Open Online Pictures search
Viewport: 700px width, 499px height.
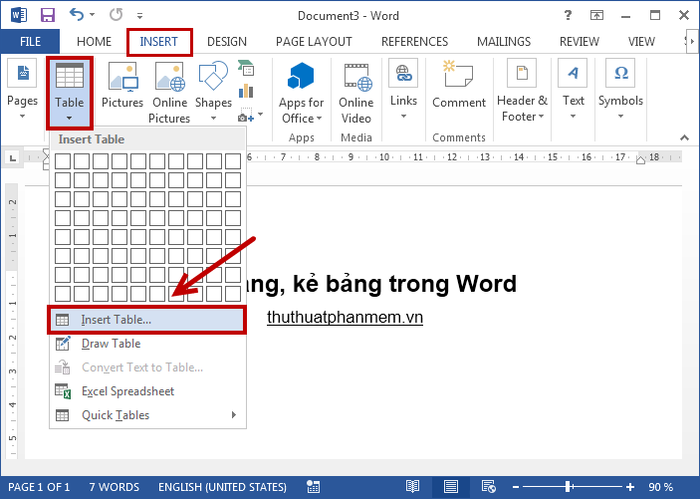click(169, 93)
